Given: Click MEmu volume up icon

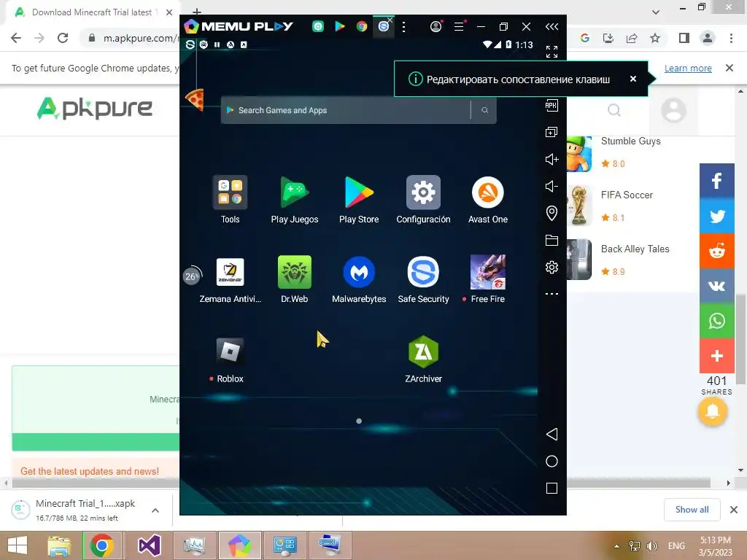Looking at the screenshot, I should 551,159.
